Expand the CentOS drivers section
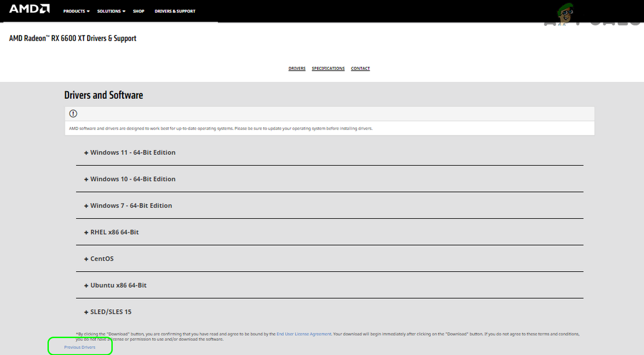644x355 pixels. point(329,259)
